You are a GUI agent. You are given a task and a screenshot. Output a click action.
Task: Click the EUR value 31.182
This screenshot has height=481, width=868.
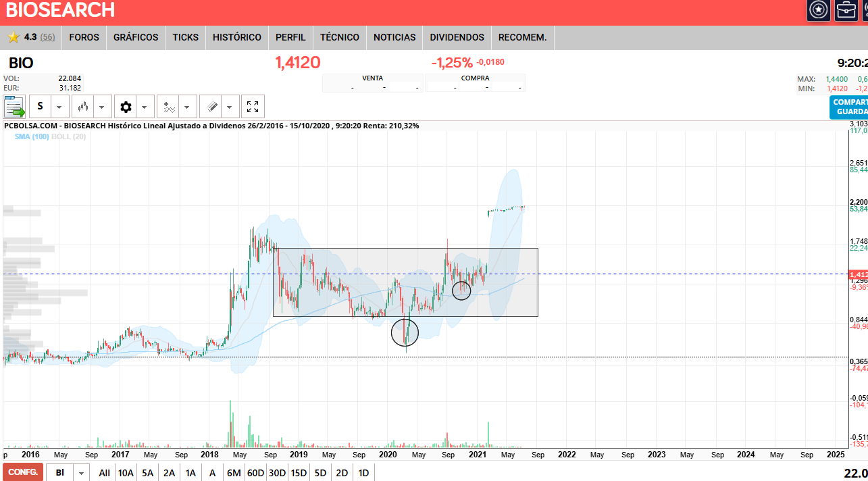click(x=70, y=88)
